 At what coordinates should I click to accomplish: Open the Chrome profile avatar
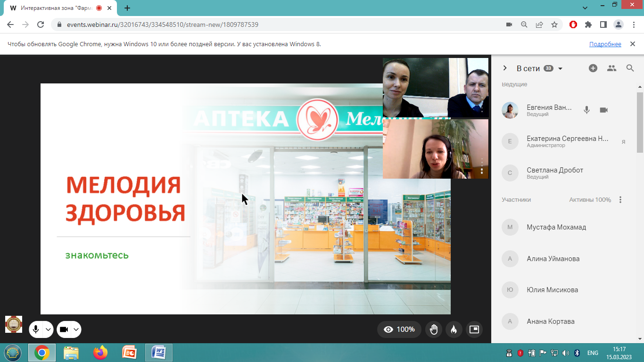[618, 25]
